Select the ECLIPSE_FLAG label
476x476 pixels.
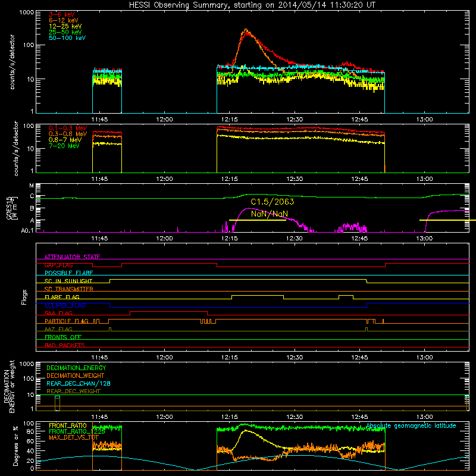coord(65,305)
